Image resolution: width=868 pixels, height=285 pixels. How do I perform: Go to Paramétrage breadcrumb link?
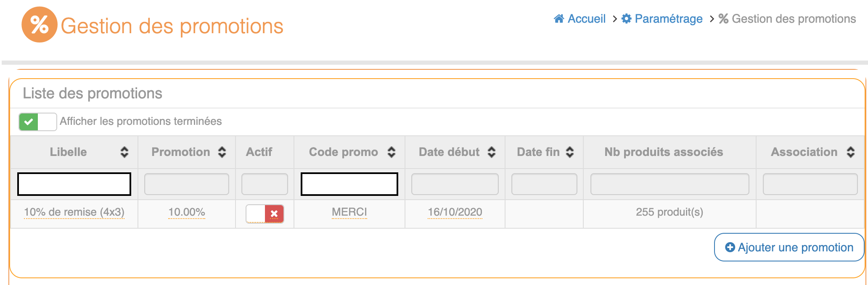pyautogui.click(x=668, y=19)
